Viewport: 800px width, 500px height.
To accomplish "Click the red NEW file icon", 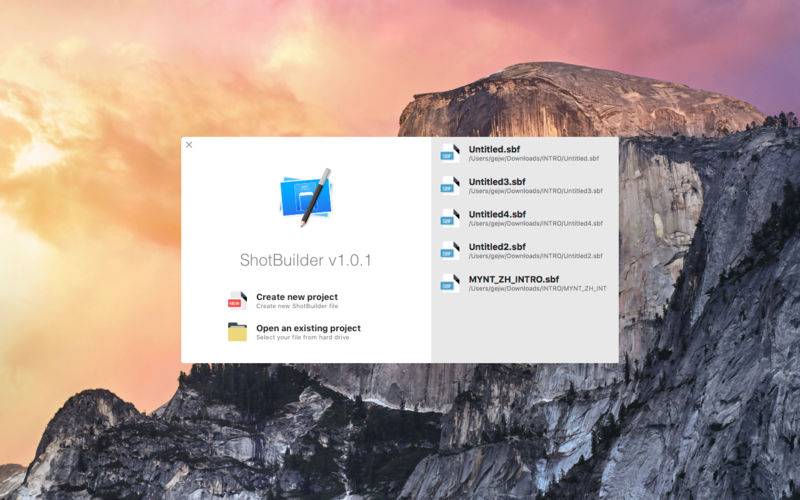I will click(x=237, y=301).
